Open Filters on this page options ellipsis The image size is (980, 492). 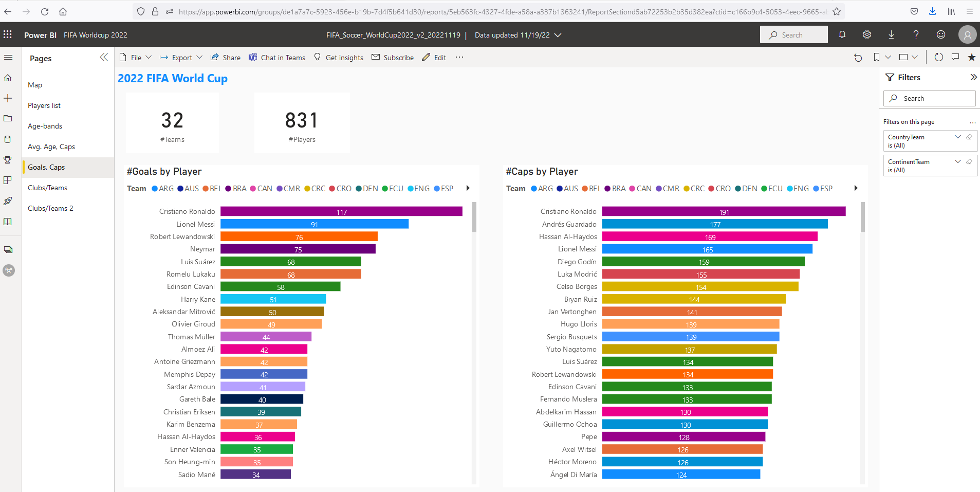tap(973, 122)
